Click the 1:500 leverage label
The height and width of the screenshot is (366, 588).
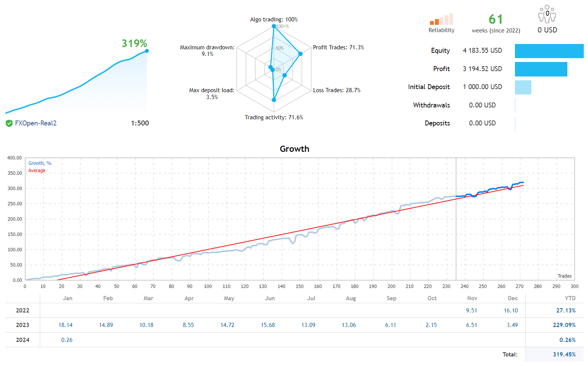coord(140,123)
